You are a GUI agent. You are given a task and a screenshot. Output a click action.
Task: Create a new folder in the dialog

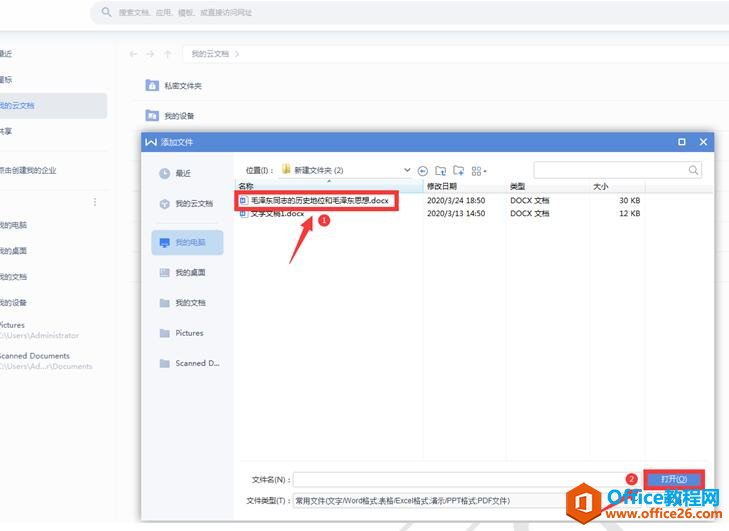pos(459,171)
